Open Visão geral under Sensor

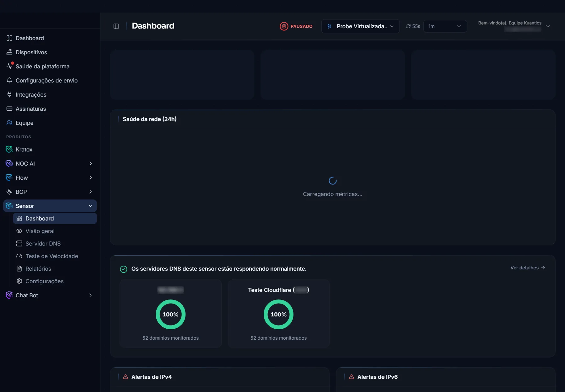click(x=55, y=231)
